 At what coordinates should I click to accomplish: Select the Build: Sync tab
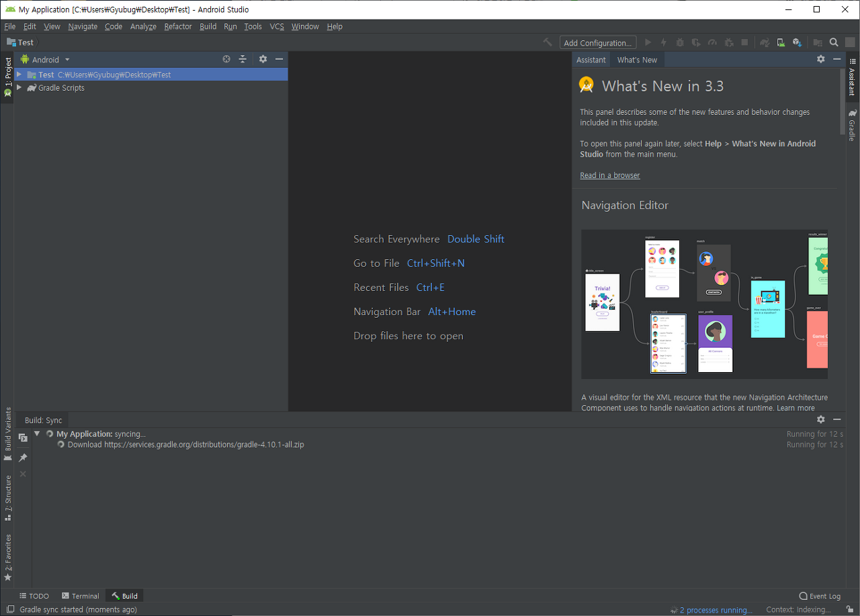(44, 420)
